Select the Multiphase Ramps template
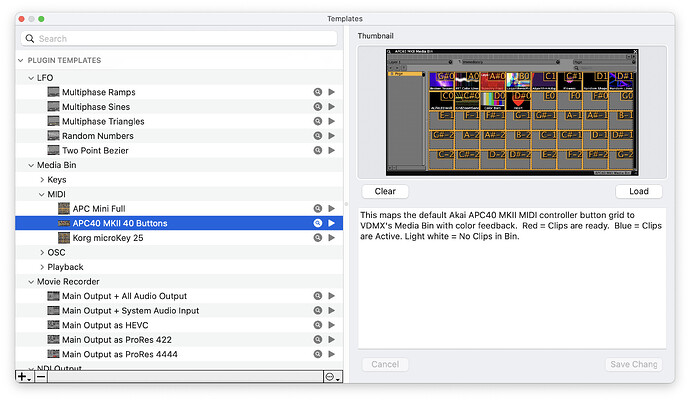The width and height of the screenshot is (690, 400). point(179,92)
